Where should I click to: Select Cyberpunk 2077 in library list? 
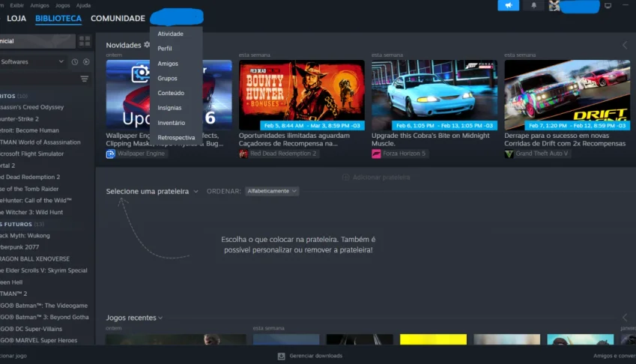click(x=19, y=247)
